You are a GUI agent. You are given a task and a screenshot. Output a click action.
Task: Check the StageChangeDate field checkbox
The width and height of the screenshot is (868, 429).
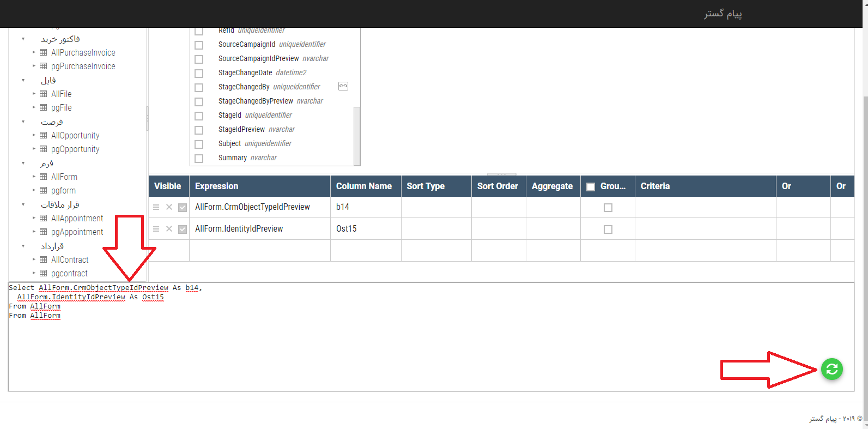click(199, 74)
